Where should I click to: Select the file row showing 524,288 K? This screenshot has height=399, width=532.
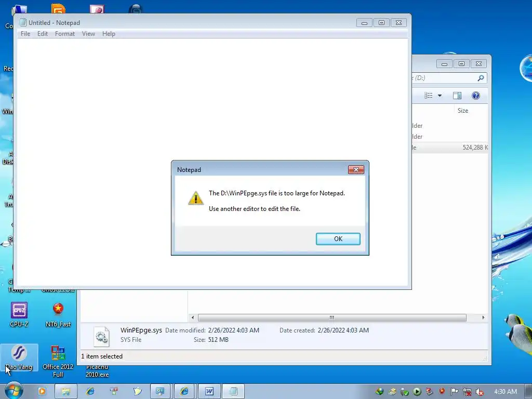[450, 147]
